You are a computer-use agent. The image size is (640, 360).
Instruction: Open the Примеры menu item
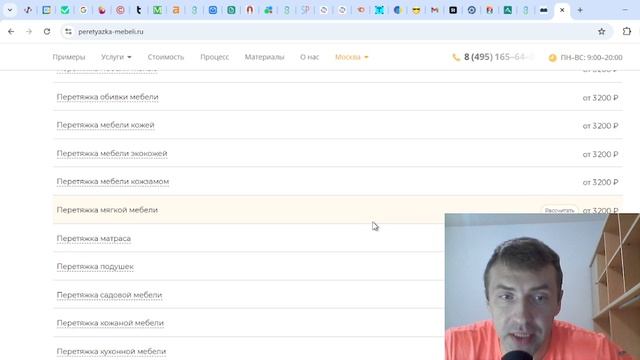click(x=69, y=57)
